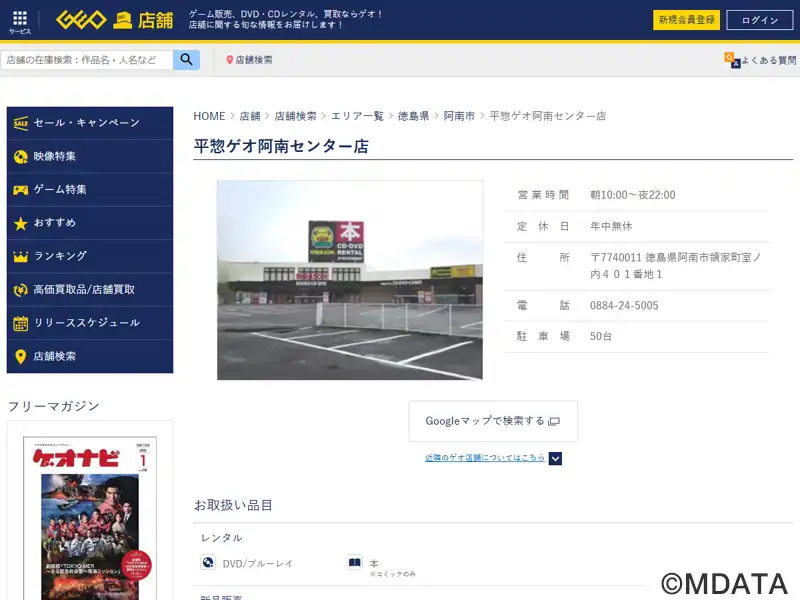Image resolution: width=800 pixels, height=600 pixels.
Task: Click DVD/ブルーレイ item label
Action: [258, 564]
